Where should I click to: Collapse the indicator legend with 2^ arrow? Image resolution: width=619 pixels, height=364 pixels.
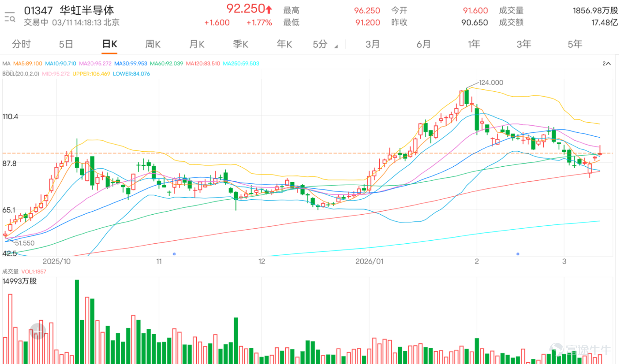point(606,63)
